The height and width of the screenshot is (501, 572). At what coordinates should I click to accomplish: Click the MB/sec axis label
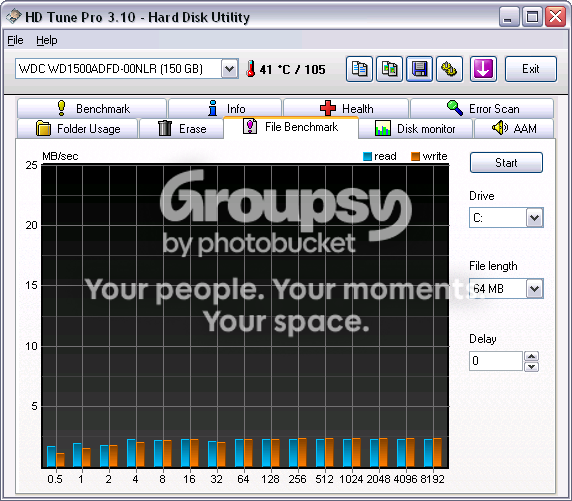[60, 156]
